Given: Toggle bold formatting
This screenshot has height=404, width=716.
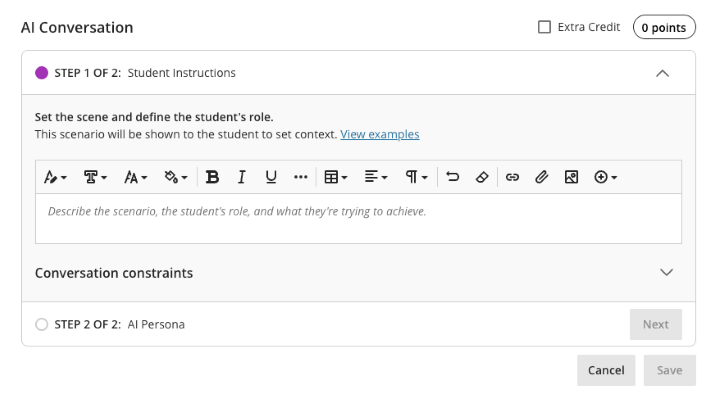Looking at the screenshot, I should click(x=212, y=177).
